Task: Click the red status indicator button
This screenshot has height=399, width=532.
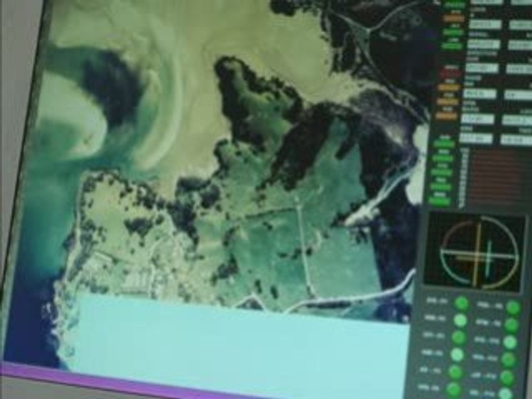Action: 451,73
